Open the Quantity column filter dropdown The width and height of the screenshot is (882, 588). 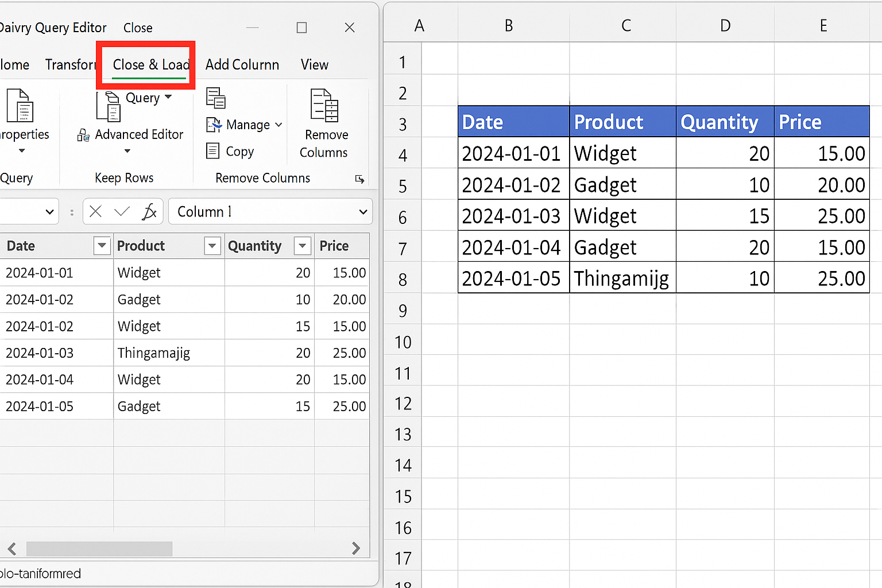click(302, 246)
